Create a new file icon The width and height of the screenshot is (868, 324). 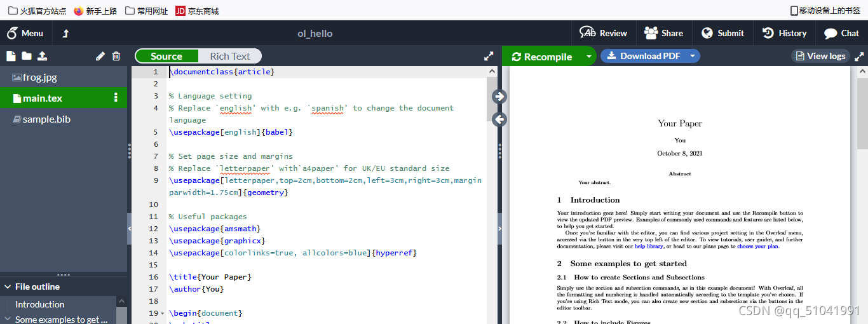click(10, 56)
